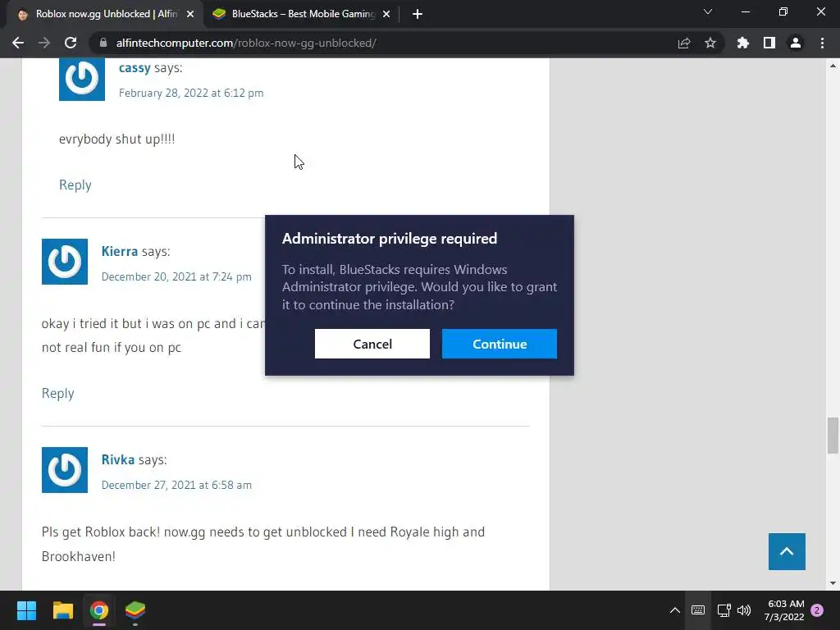Click the scrollbar down arrow
The width and height of the screenshot is (840, 630).
[833, 583]
